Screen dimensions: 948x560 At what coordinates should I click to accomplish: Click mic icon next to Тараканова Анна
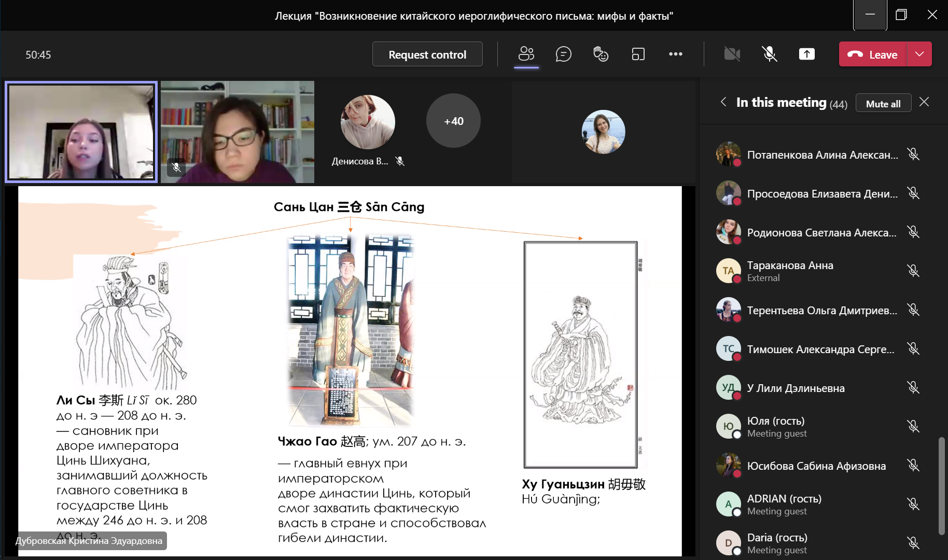(x=913, y=271)
